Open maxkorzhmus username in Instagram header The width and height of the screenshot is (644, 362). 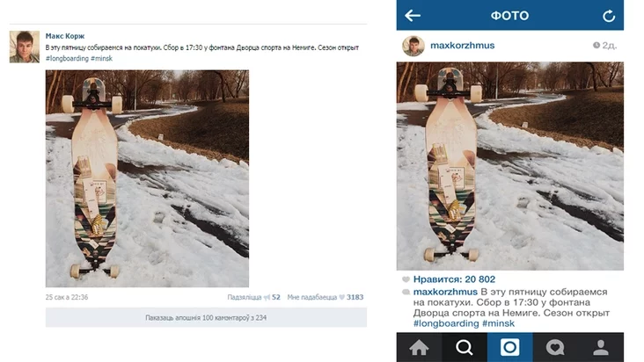(463, 46)
